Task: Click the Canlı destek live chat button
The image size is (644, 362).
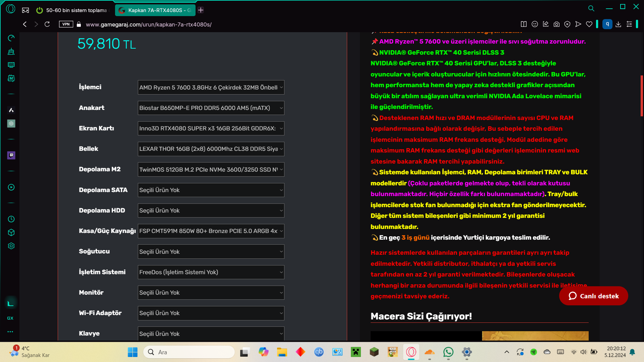Action: 593,296
